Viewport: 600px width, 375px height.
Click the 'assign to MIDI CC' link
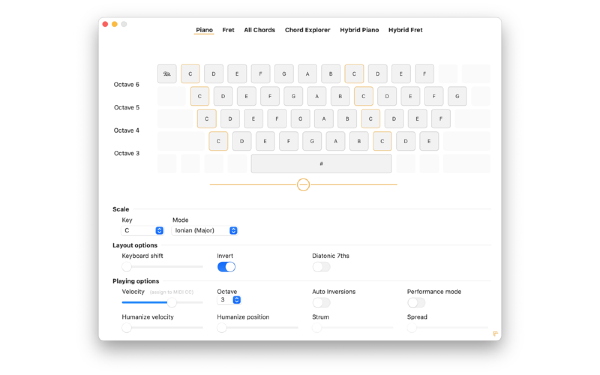pos(171,292)
